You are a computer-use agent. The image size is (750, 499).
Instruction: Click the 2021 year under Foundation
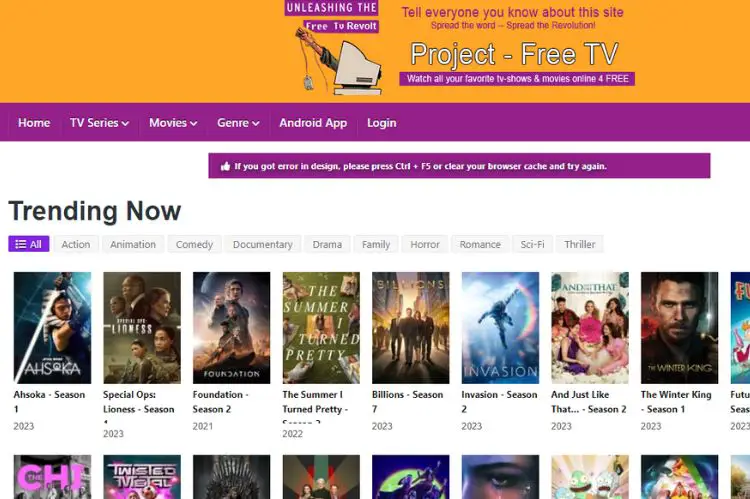[203, 426]
